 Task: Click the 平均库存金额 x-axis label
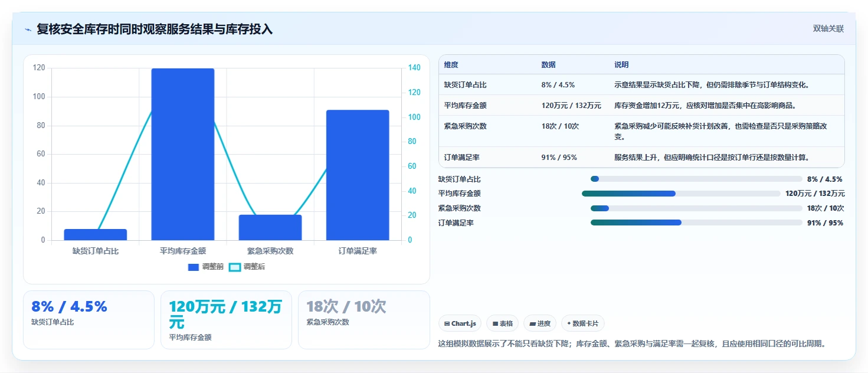pos(183,251)
